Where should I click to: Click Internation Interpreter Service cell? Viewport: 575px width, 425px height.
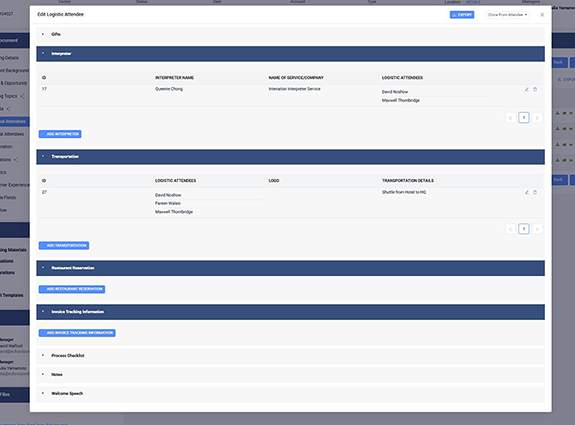[x=294, y=89]
